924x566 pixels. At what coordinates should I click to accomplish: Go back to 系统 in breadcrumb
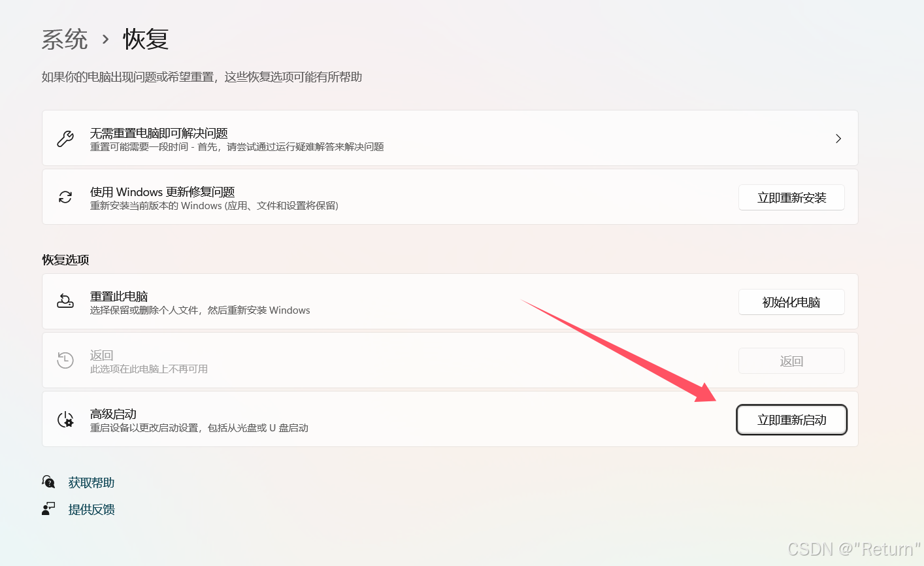pyautogui.click(x=64, y=40)
